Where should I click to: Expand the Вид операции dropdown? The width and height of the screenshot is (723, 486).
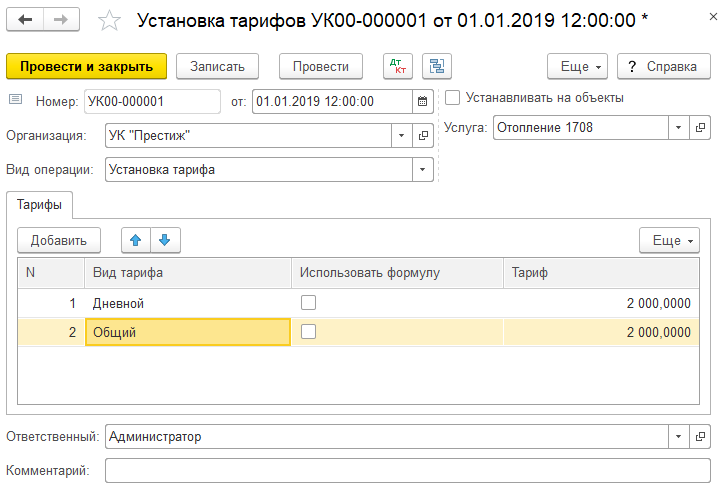[423, 169]
